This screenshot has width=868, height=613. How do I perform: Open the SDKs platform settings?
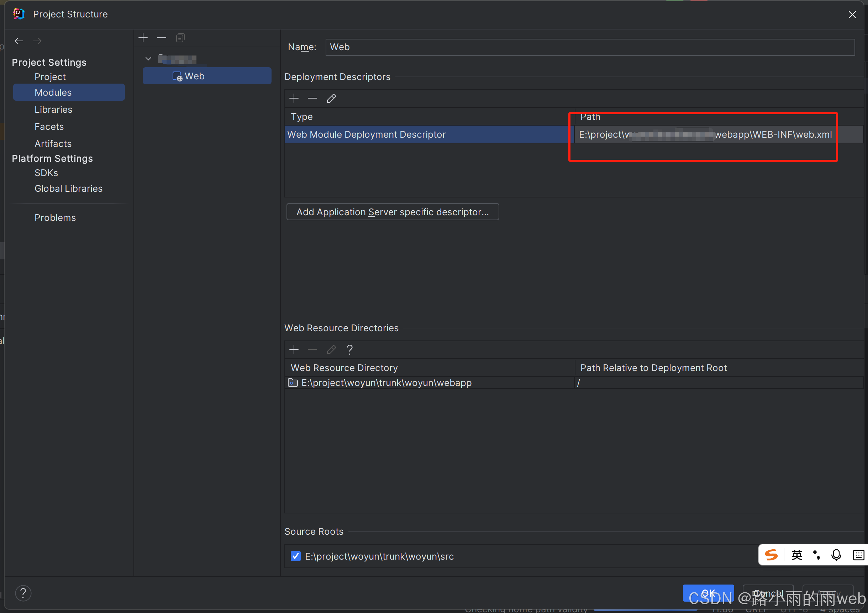[46, 173]
